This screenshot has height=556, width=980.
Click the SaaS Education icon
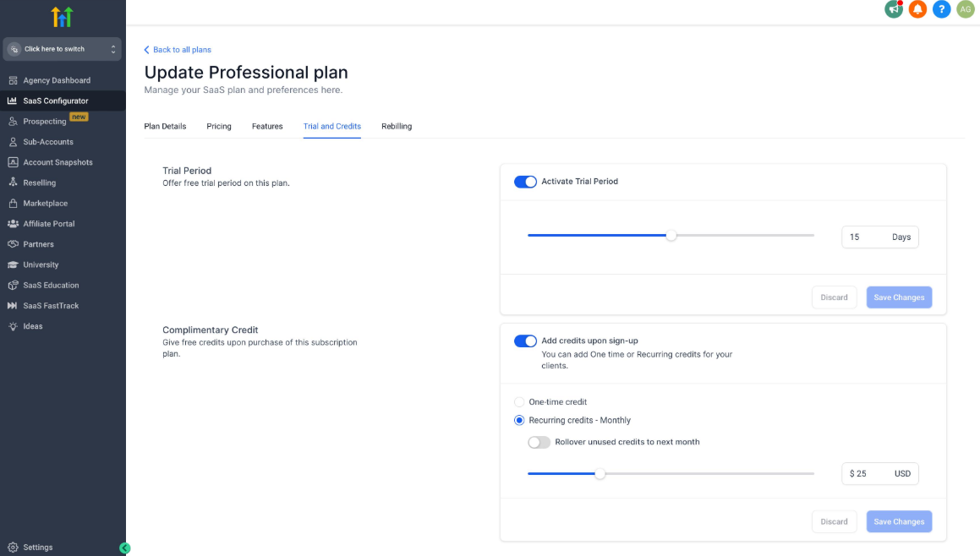point(13,286)
